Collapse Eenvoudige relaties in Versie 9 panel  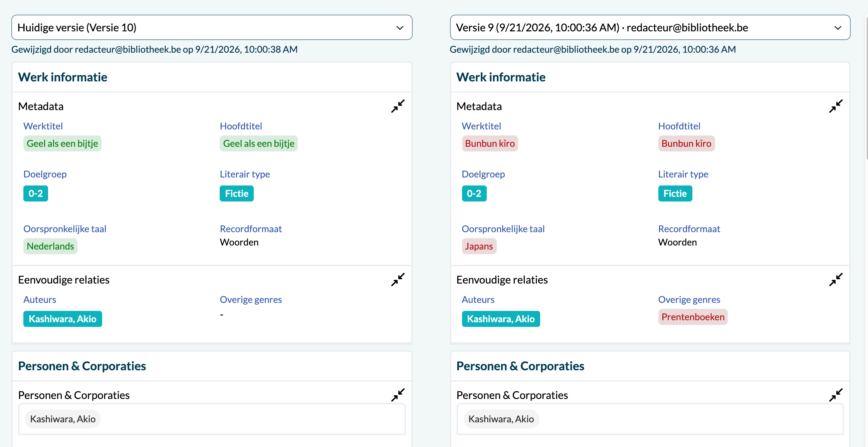(x=836, y=280)
